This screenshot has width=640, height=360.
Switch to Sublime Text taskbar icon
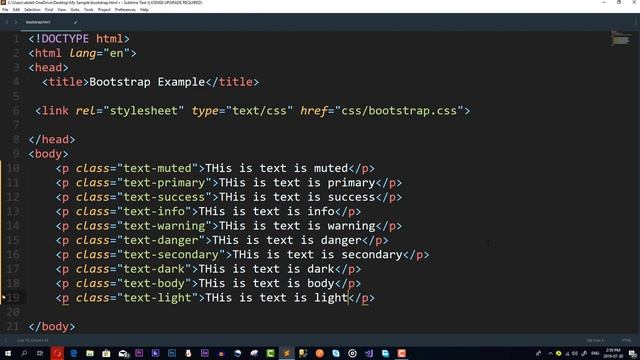click(x=287, y=353)
